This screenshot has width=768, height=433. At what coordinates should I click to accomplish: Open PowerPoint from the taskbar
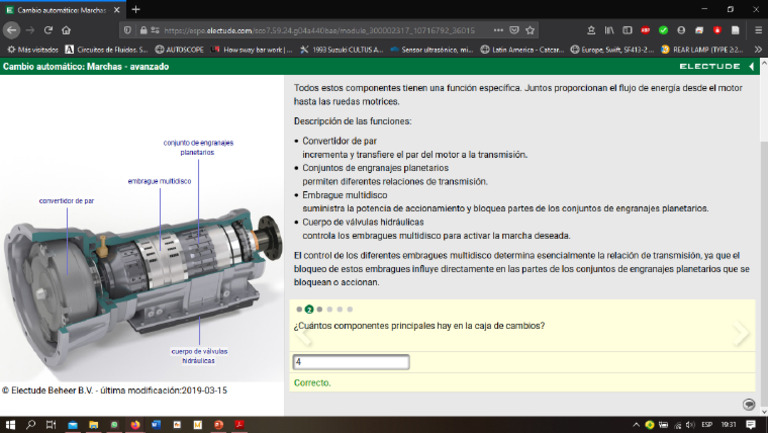click(218, 425)
